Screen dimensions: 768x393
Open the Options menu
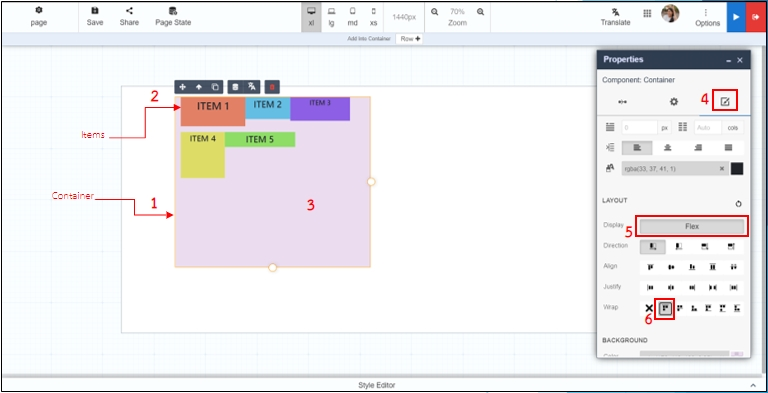pyautogui.click(x=707, y=17)
